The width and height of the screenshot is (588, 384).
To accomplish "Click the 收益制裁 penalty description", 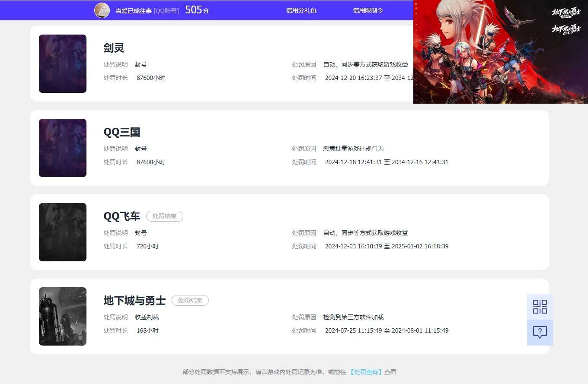I will [147, 317].
